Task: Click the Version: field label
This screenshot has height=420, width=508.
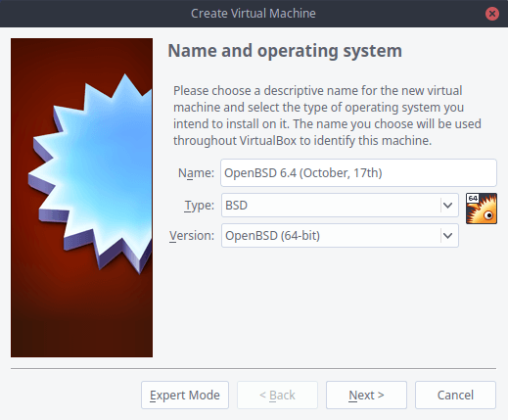Action: [x=192, y=235]
